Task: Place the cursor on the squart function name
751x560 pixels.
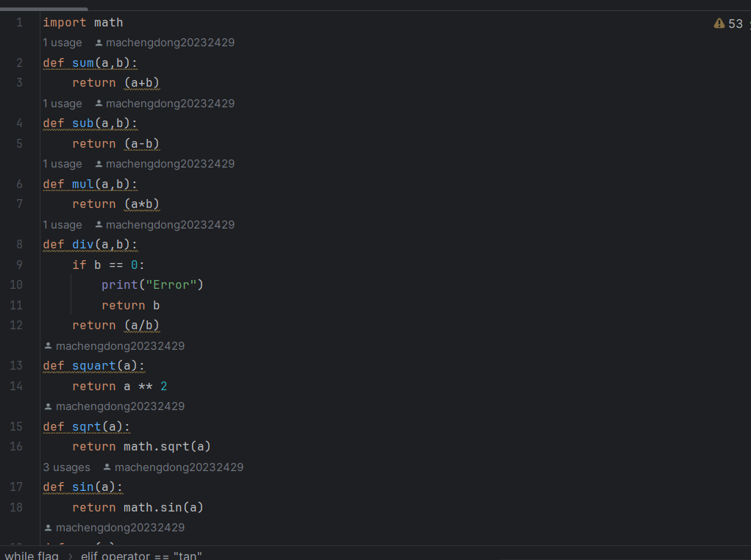Action: click(x=94, y=366)
